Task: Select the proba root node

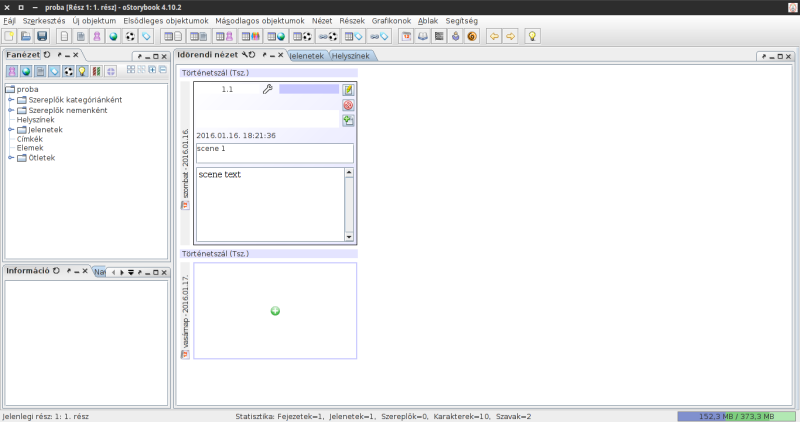Action: (x=22, y=89)
